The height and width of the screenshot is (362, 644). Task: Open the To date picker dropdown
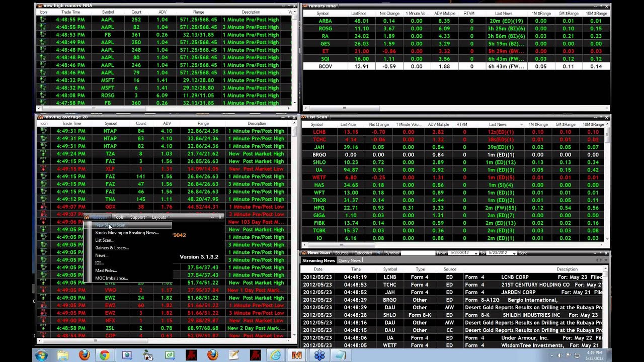(x=514, y=253)
